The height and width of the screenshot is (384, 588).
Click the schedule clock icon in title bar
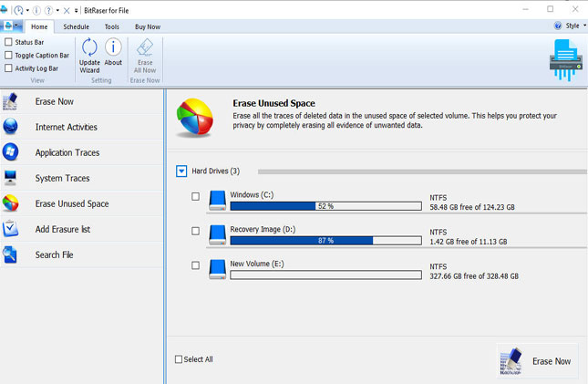click(18, 11)
